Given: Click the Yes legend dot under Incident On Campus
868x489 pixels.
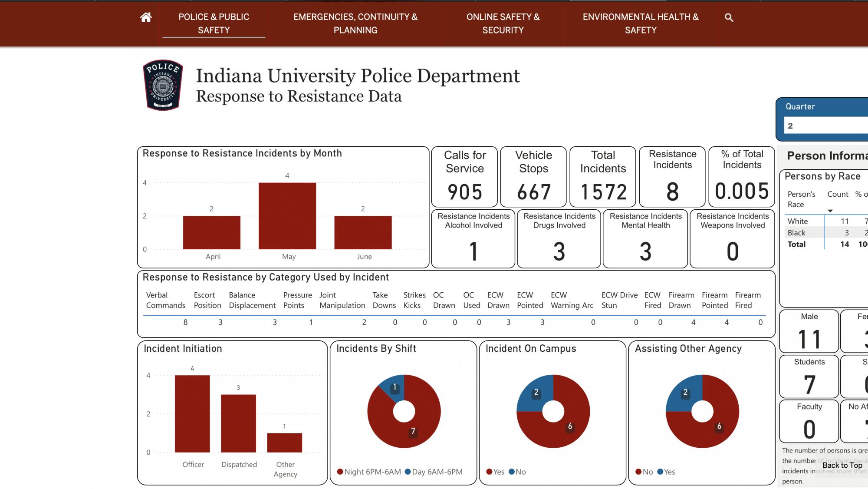Looking at the screenshot, I should coord(490,472).
